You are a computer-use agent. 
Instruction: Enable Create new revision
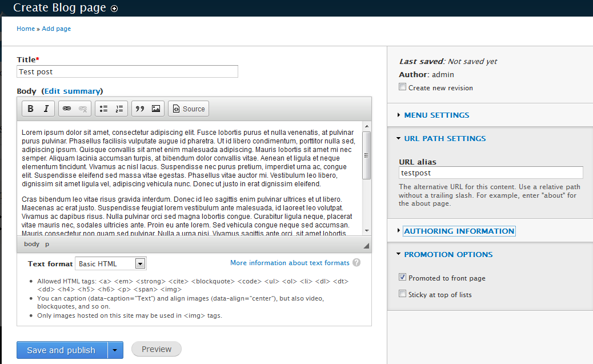(403, 87)
